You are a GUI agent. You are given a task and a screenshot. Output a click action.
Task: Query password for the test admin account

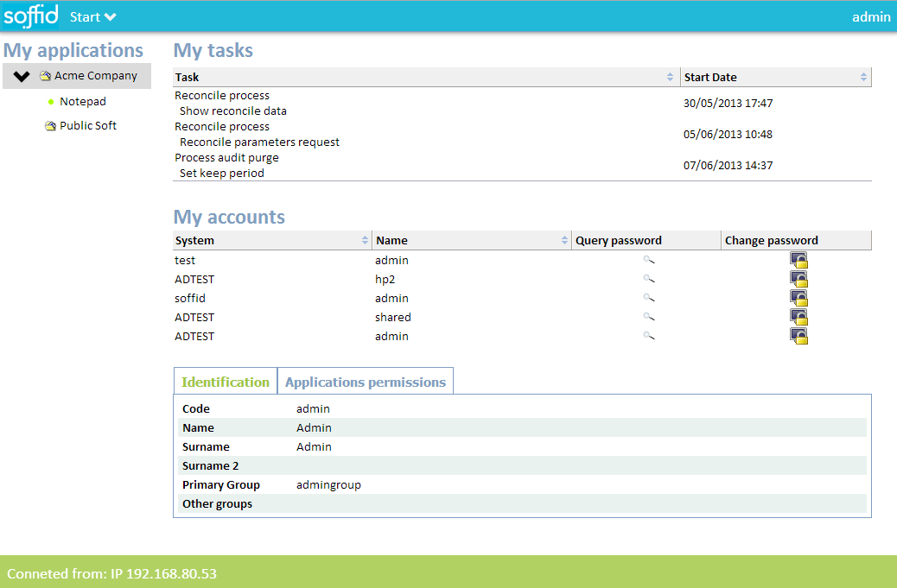click(x=649, y=260)
